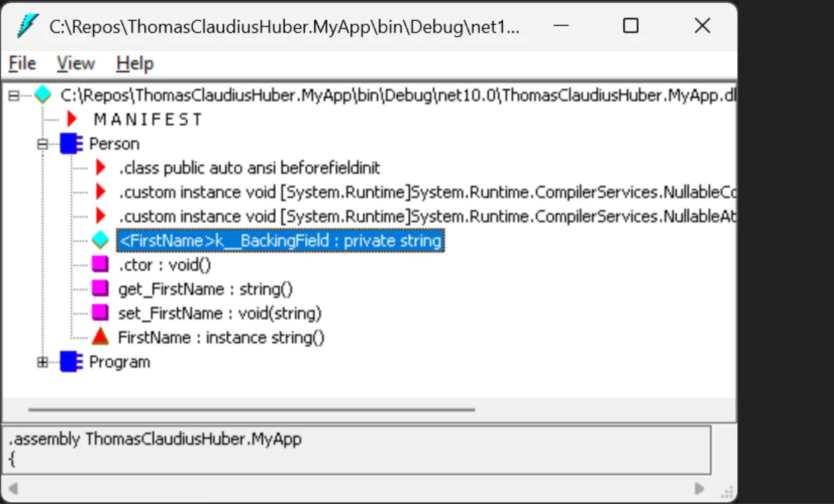Click the red FirstName property triangle icon
This screenshot has width=834, height=504.
tap(100, 337)
